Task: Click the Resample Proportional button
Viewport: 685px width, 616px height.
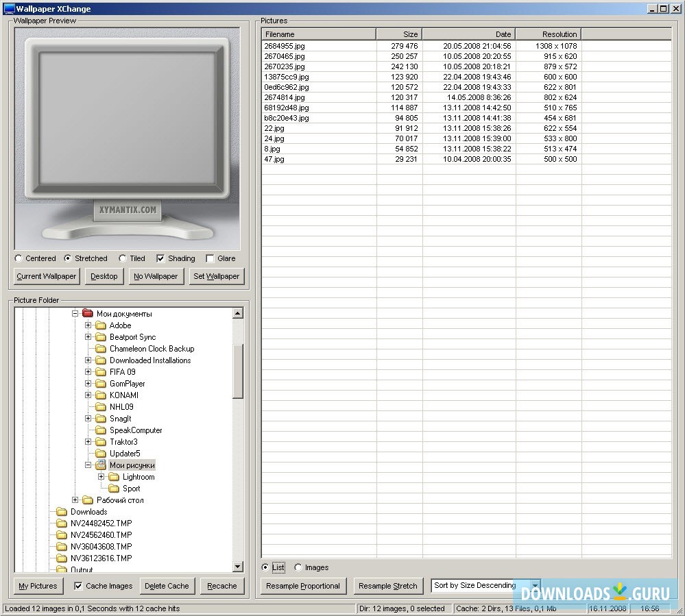Action: pyautogui.click(x=304, y=586)
